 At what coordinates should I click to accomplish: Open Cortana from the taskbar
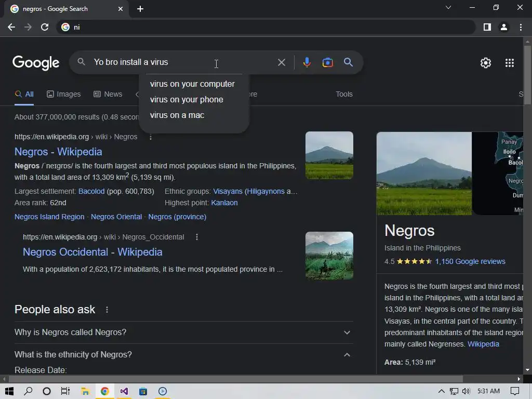47,391
